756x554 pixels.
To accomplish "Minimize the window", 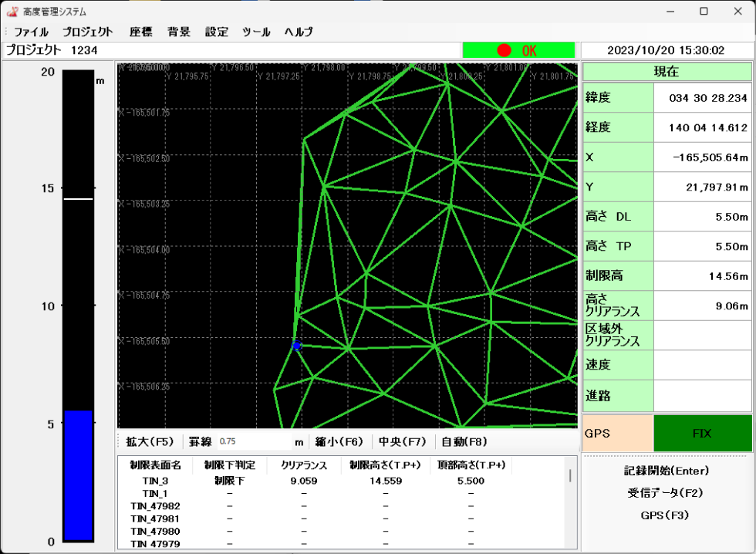I will tap(670, 11).
